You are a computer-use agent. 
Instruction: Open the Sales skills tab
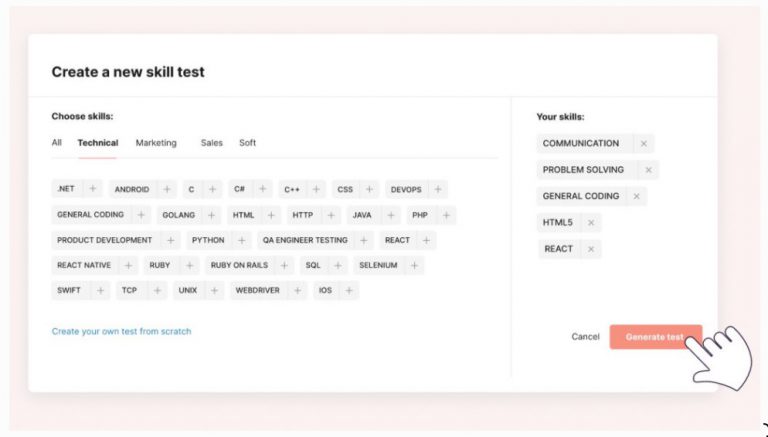point(211,143)
